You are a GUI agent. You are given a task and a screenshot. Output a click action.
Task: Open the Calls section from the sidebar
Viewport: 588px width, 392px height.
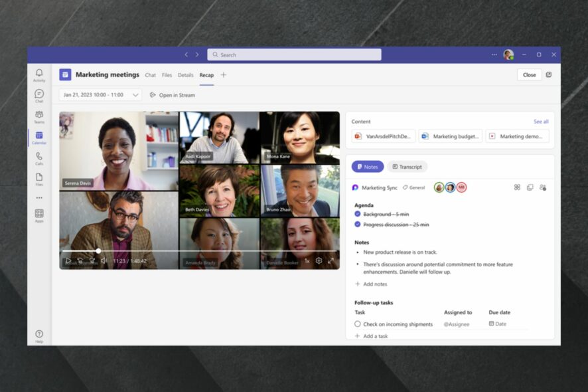[39, 155]
